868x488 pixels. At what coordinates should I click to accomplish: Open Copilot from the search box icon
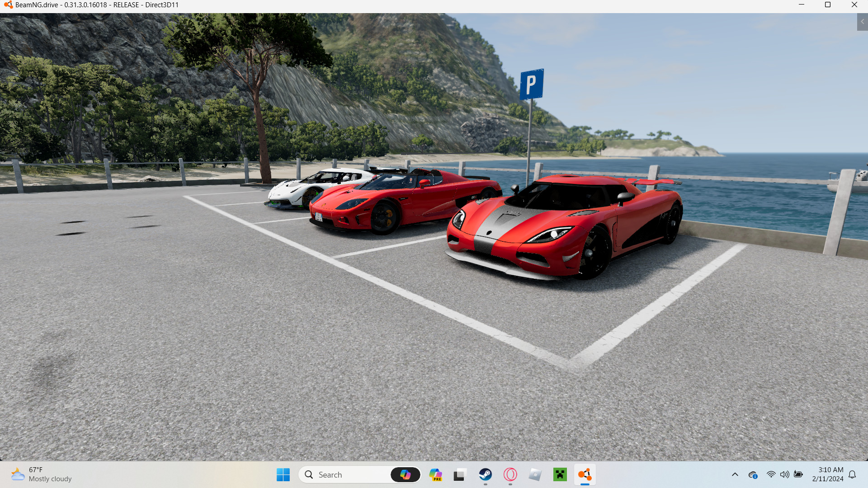[406, 475]
